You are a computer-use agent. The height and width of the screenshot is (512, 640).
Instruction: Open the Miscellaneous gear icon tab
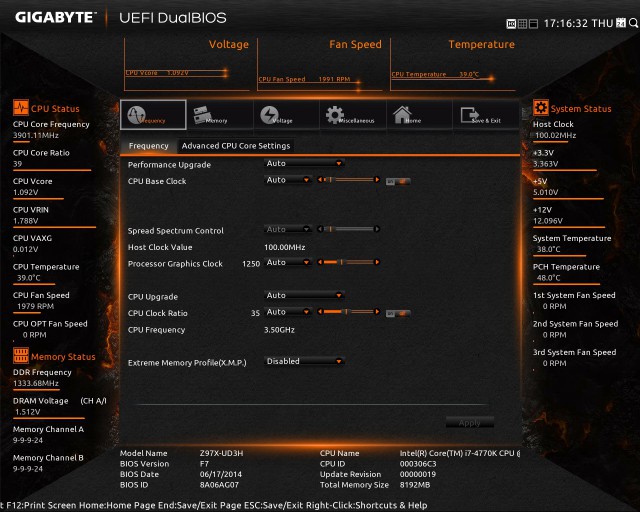tap(353, 115)
